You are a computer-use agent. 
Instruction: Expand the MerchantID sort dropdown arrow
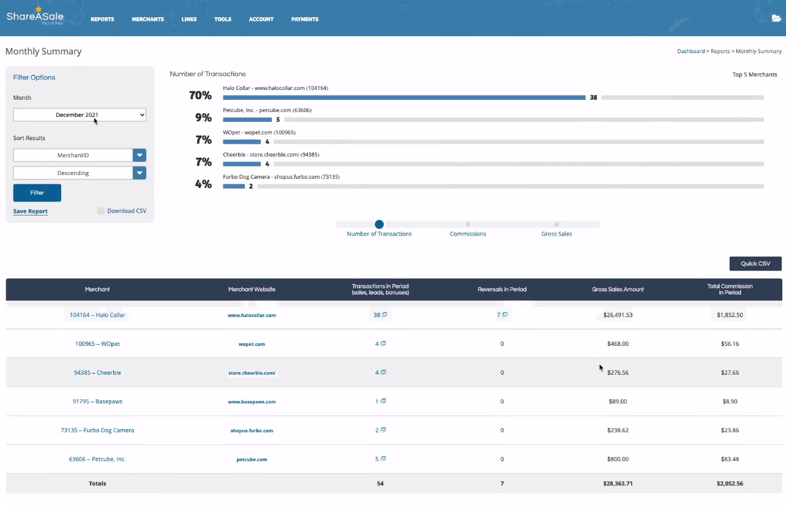pyautogui.click(x=140, y=155)
